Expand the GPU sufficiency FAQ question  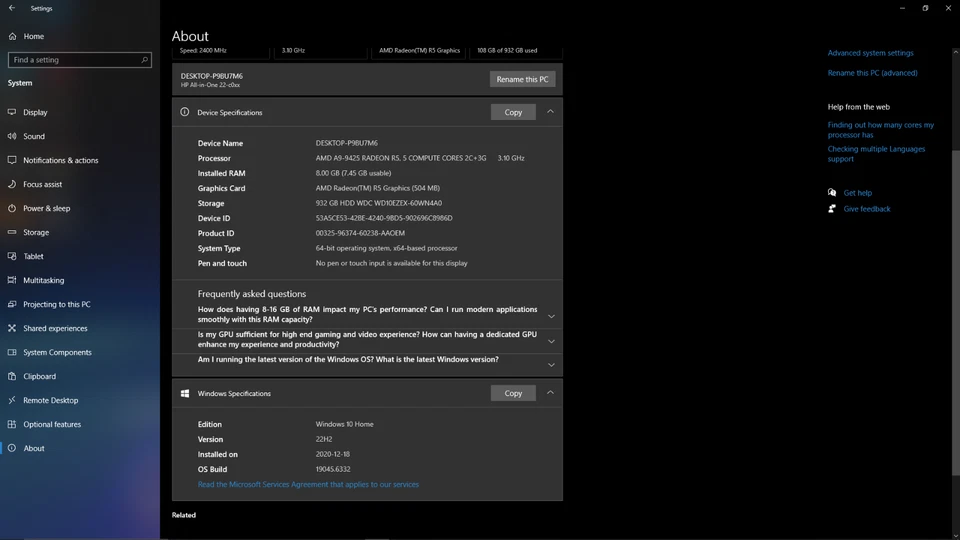click(x=551, y=341)
